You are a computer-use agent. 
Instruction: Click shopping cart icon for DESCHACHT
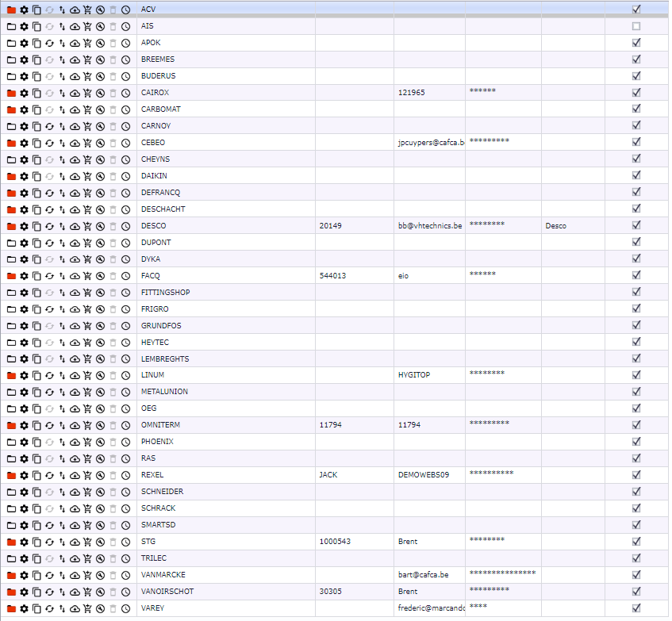[87, 209]
